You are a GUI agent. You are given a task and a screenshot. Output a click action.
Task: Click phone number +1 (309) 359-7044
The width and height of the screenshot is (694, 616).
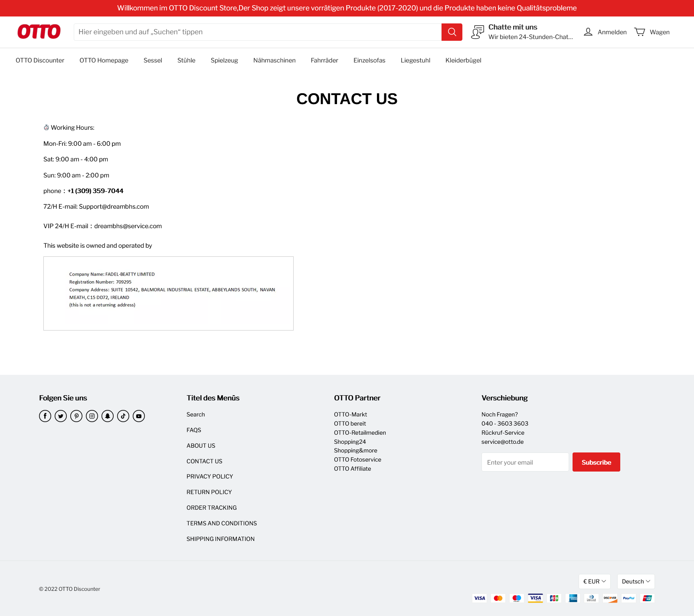point(95,191)
